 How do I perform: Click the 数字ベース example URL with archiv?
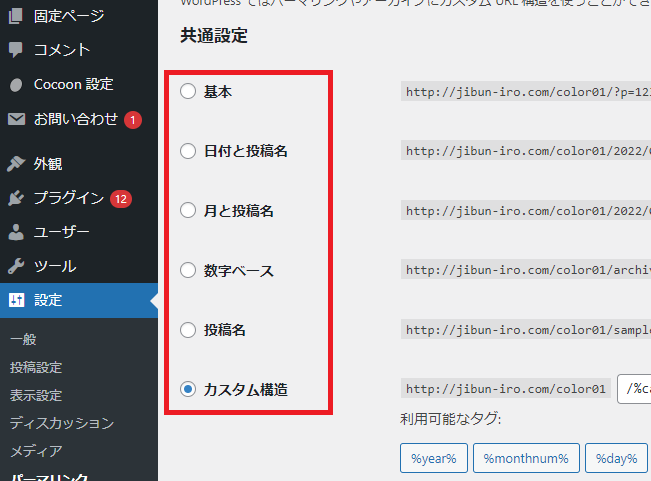(526, 270)
